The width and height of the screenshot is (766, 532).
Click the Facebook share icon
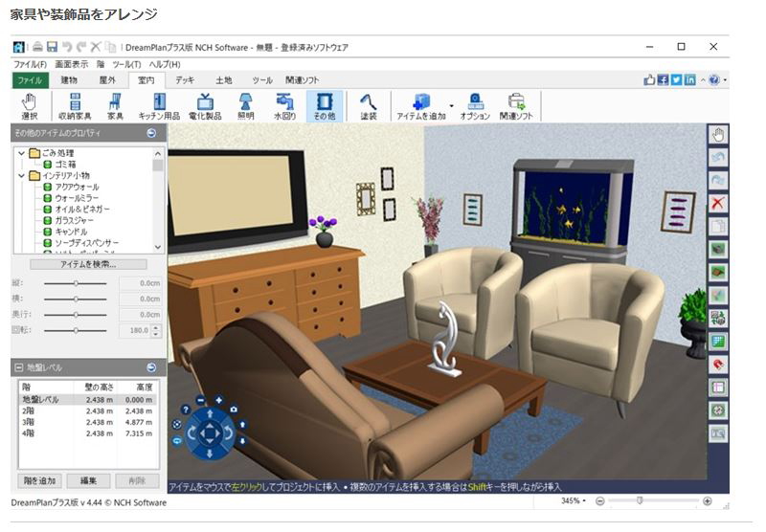point(663,79)
